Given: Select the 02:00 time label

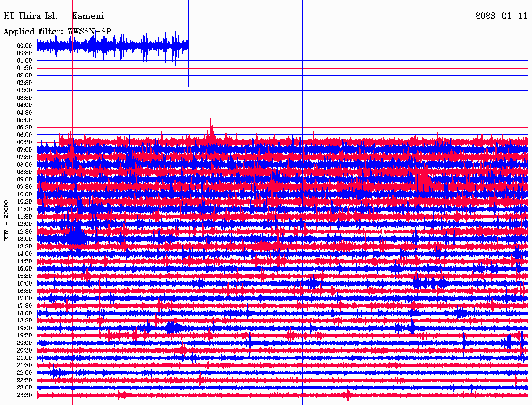Looking at the screenshot, I should tap(24, 76).
